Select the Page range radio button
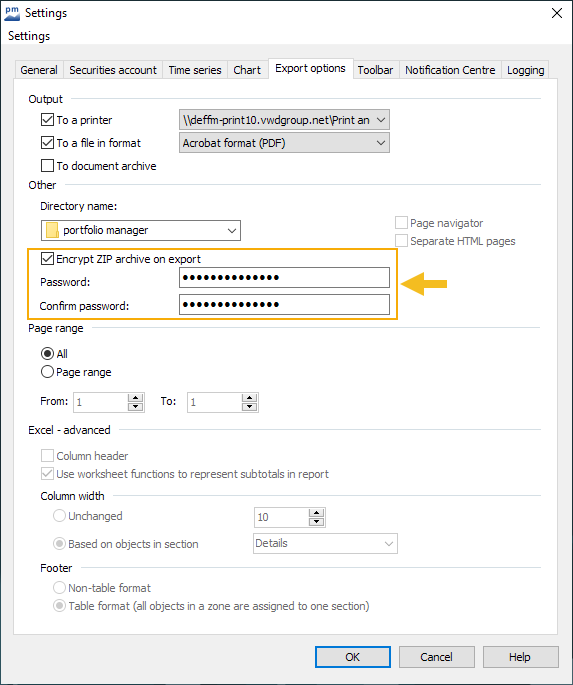This screenshot has width=573, height=685. pyautogui.click(x=47, y=372)
